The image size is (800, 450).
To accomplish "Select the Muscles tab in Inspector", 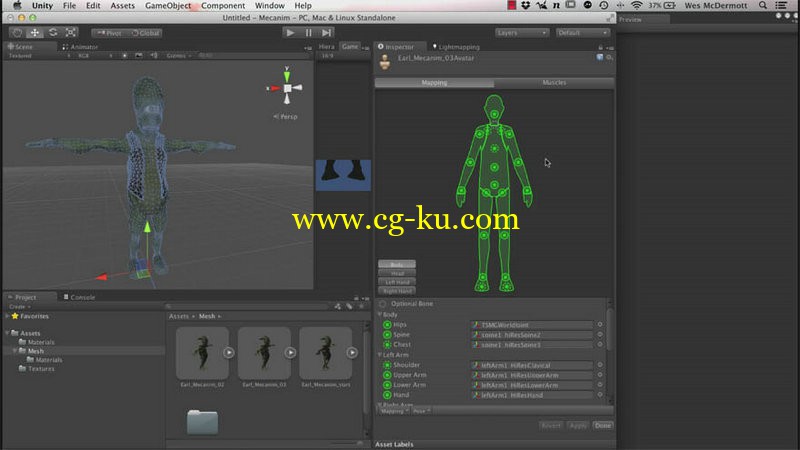I will (554, 82).
